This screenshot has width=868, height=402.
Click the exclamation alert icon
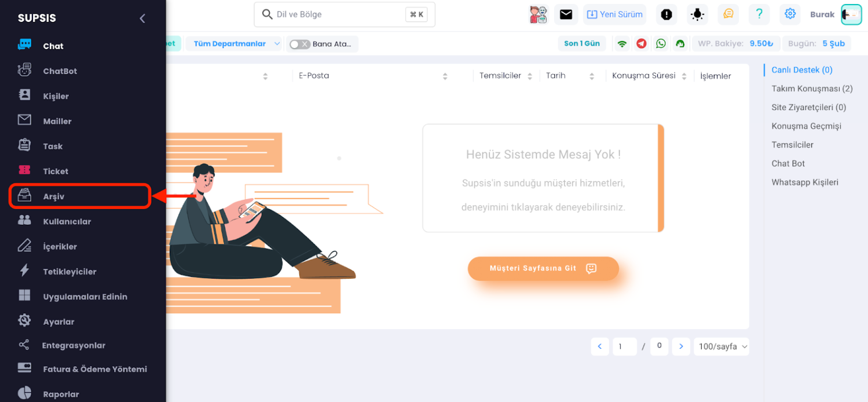666,14
